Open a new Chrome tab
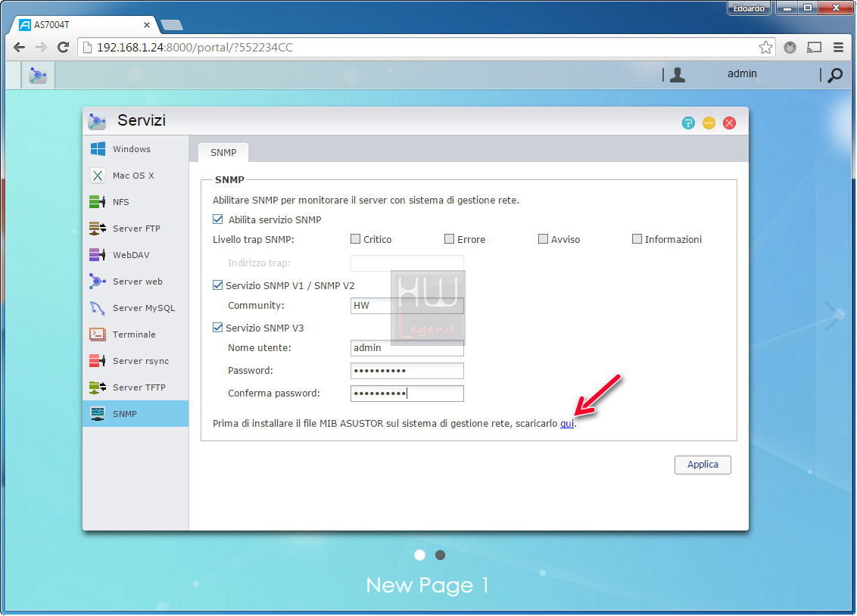 172,25
